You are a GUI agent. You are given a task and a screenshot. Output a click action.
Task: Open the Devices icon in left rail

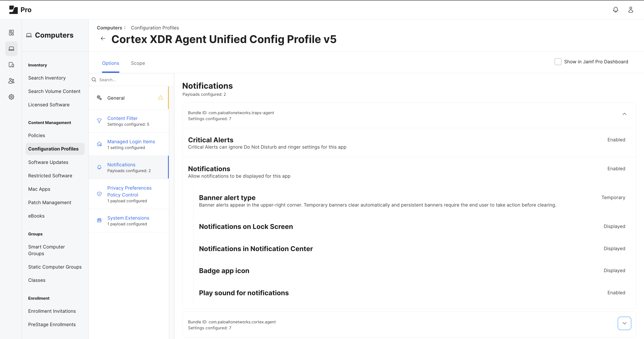(x=11, y=65)
